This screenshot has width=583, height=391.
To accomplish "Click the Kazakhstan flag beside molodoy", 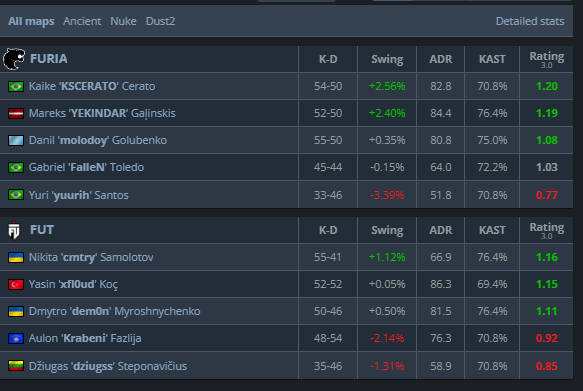I will click(16, 140).
